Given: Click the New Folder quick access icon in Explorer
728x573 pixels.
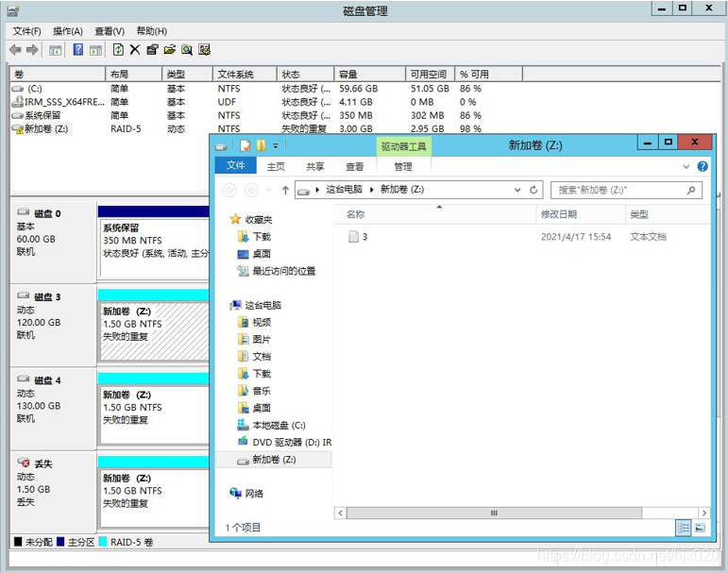Looking at the screenshot, I should click(x=261, y=145).
